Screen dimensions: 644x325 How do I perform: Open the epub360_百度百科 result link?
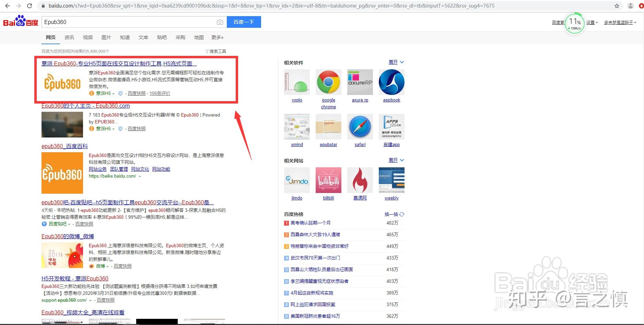tap(65, 146)
